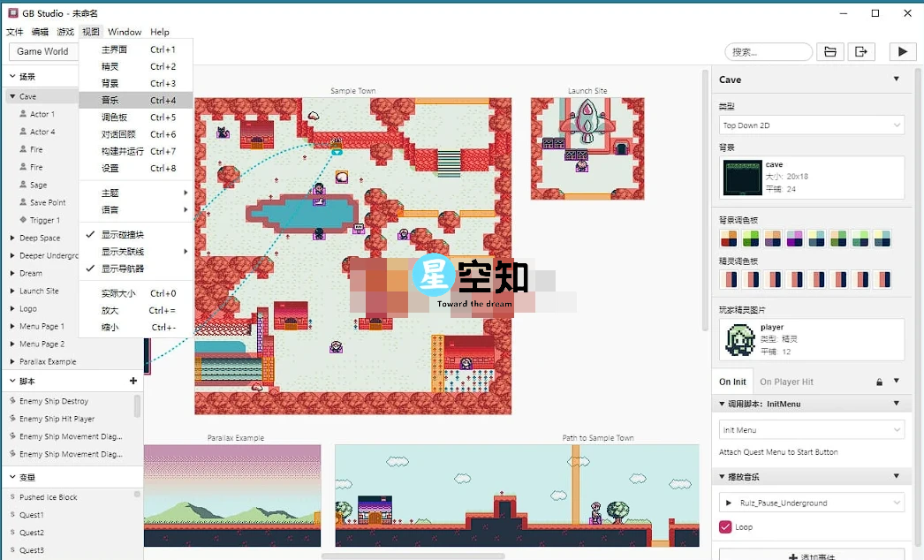924x560 pixels.
Task: Expand the Deep Space scene tree item
Action: click(x=12, y=238)
